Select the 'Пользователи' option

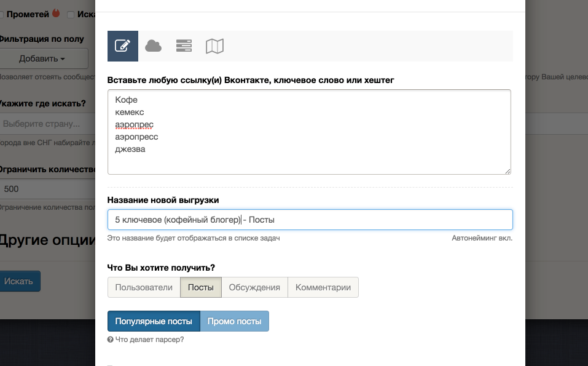[x=144, y=287]
